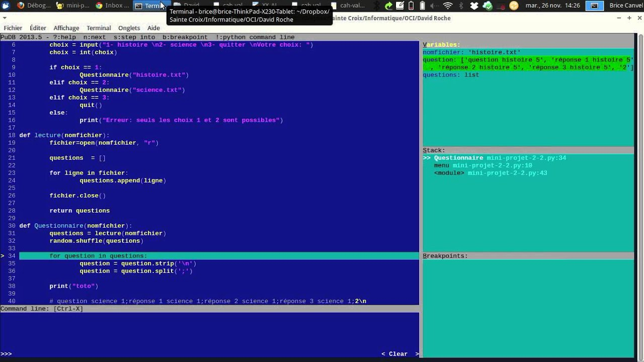Screen dimensions: 644x362
Task: Click the terminal workspace icon beside the clock
Action: click(x=594, y=6)
